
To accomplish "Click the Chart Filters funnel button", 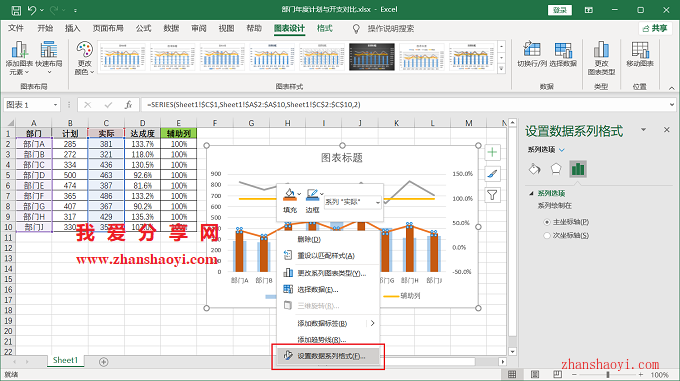I will point(492,195).
